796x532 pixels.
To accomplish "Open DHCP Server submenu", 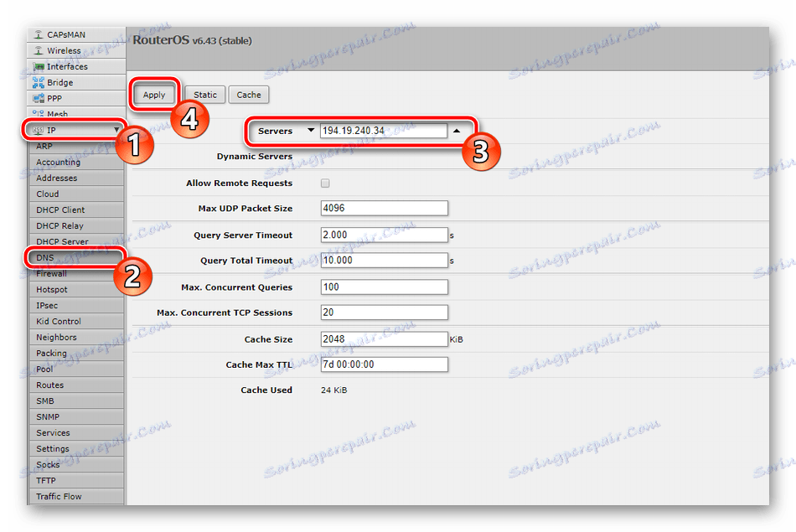I will (x=76, y=241).
